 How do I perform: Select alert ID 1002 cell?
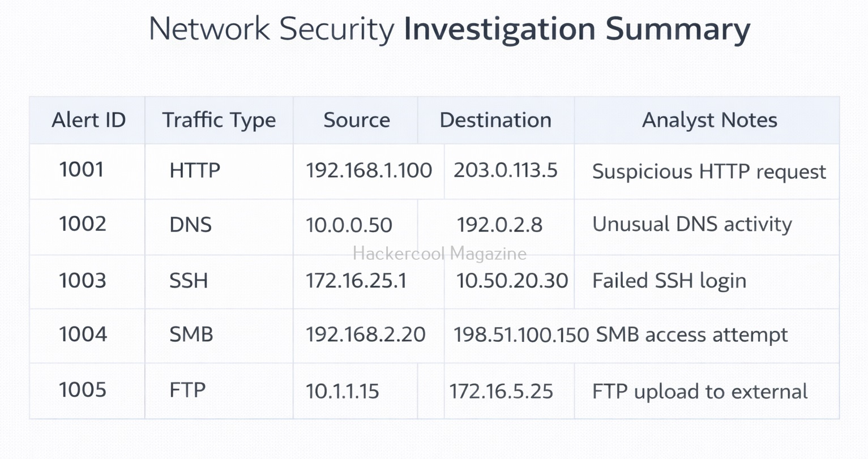tap(83, 224)
